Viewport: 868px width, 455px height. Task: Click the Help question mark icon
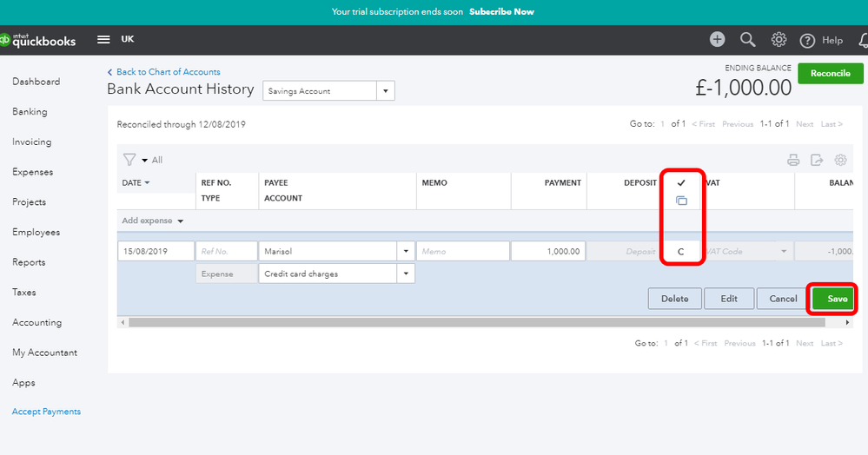[807, 41]
